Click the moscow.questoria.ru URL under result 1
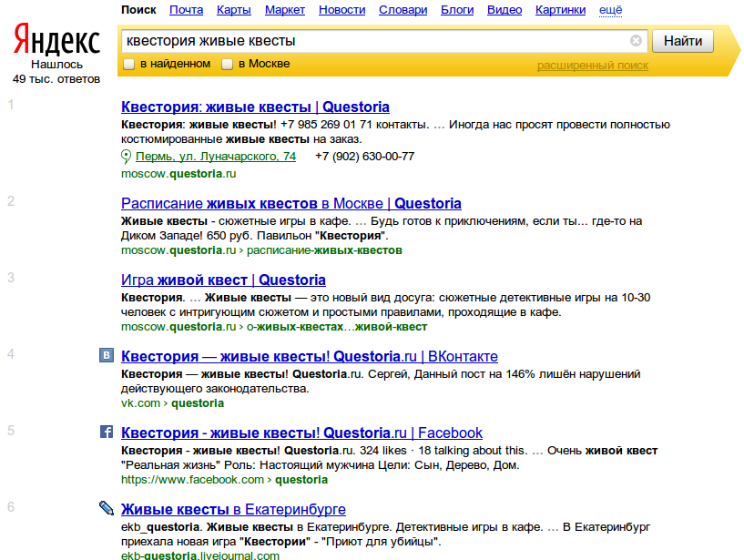Image resolution: width=744 pixels, height=560 pixels. tap(178, 174)
